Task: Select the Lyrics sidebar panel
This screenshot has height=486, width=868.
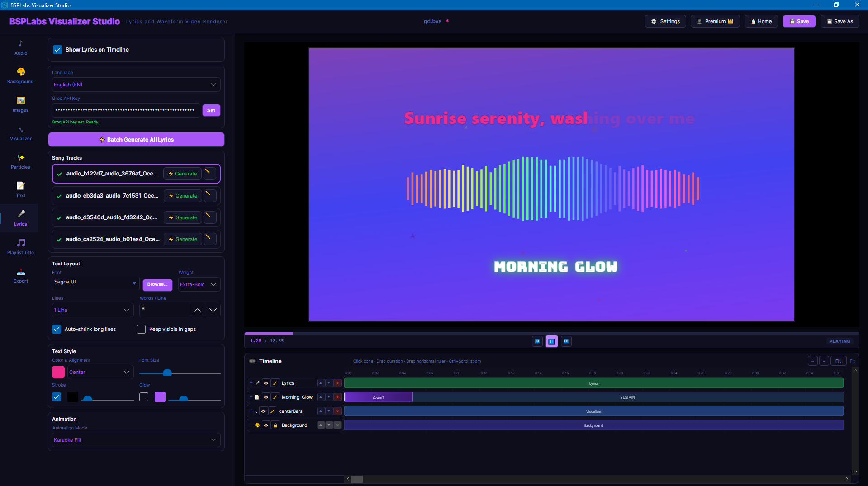Action: click(20, 218)
